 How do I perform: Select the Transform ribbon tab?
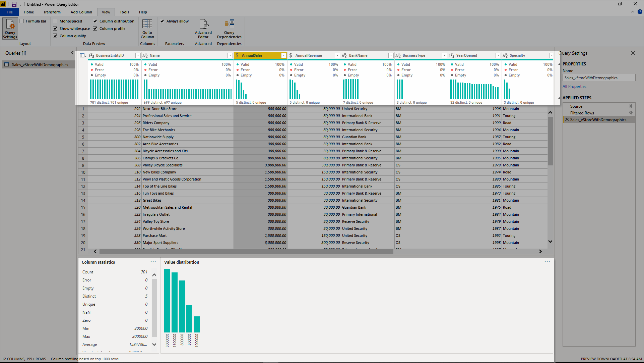click(52, 12)
